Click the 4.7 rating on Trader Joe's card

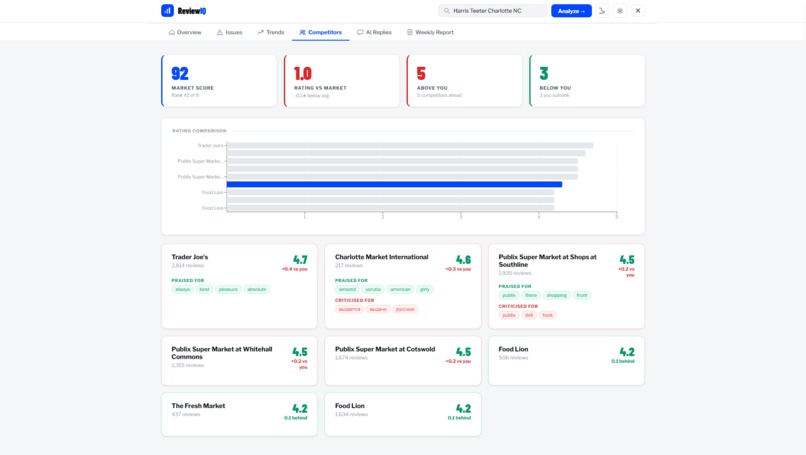[x=300, y=260]
